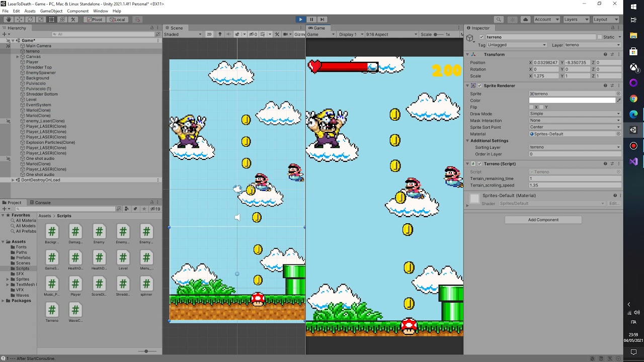Open the Sprites folder in Project
The height and width of the screenshot is (362, 644).
[23, 279]
